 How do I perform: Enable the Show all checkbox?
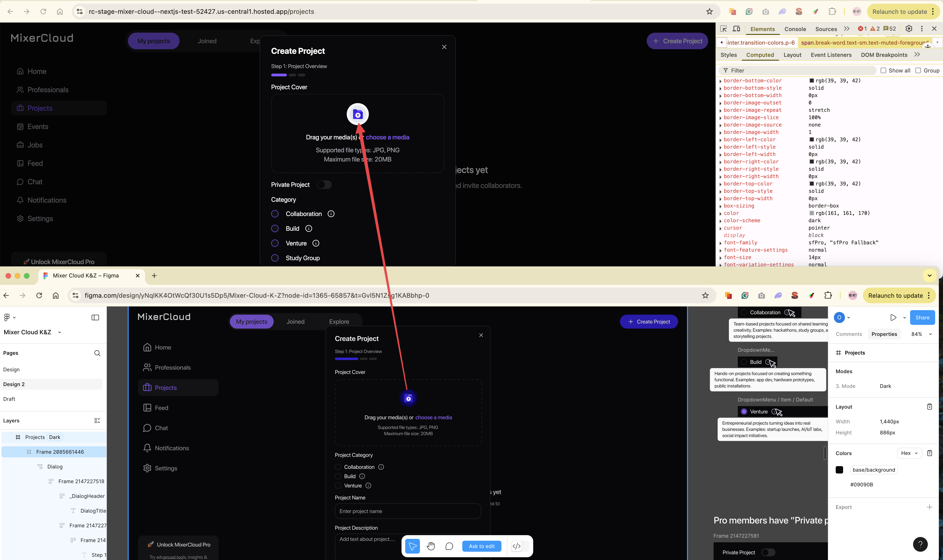coord(883,71)
